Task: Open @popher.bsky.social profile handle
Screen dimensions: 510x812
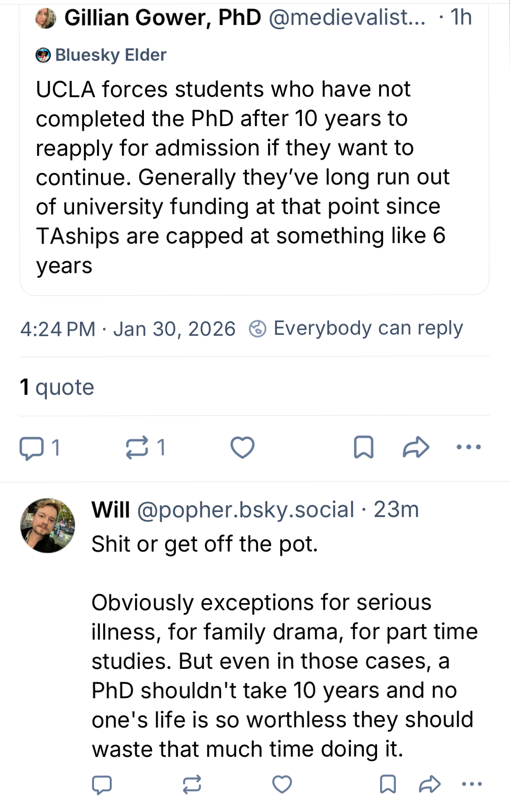Action: point(245,510)
